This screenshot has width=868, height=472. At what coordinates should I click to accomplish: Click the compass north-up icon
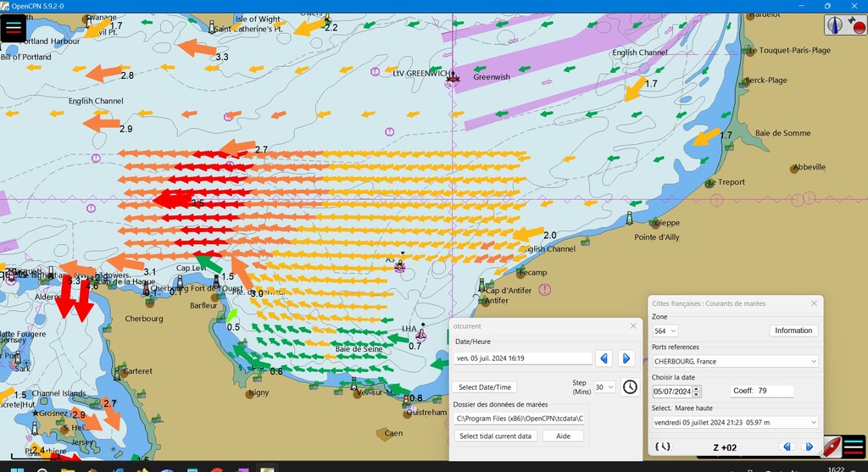pyautogui.click(x=835, y=25)
